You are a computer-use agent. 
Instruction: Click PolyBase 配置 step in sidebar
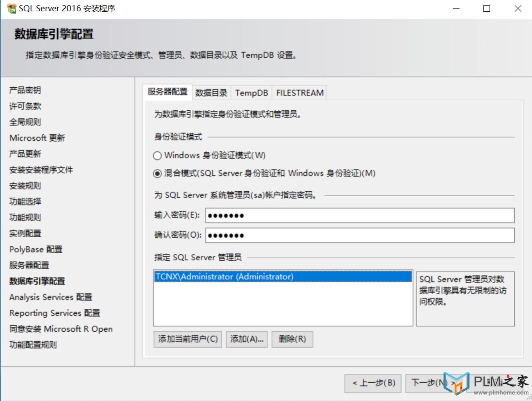pyautogui.click(x=36, y=249)
